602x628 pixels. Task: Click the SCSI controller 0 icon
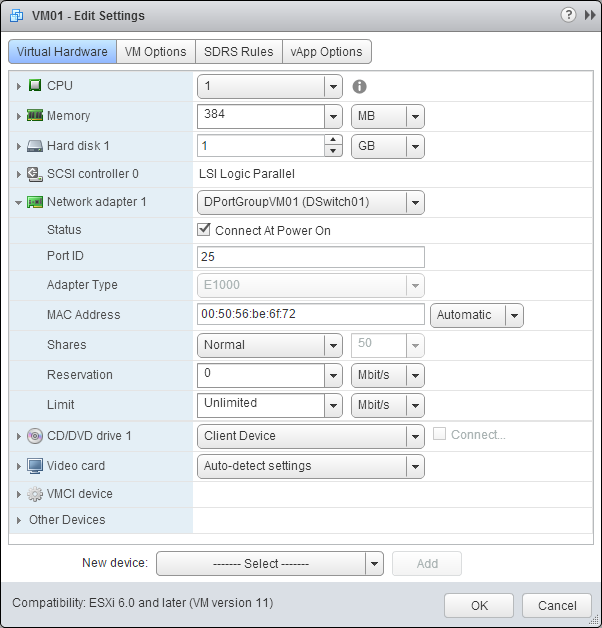pyautogui.click(x=35, y=174)
